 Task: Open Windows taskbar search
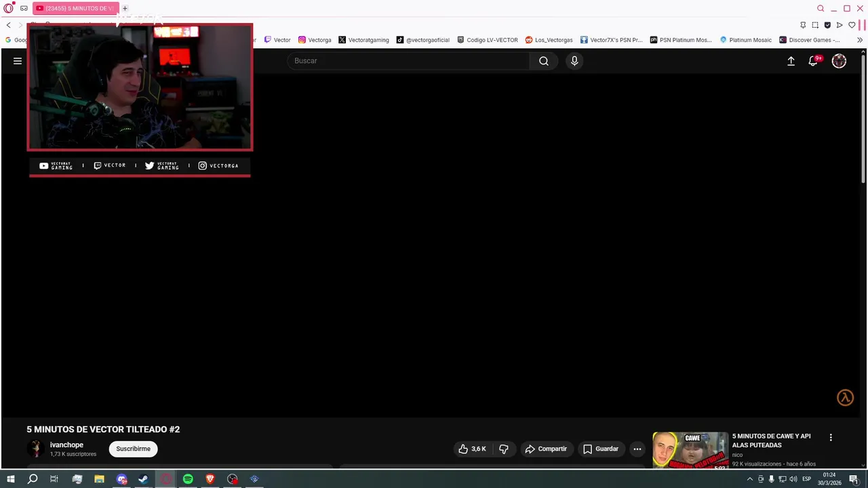(32, 479)
